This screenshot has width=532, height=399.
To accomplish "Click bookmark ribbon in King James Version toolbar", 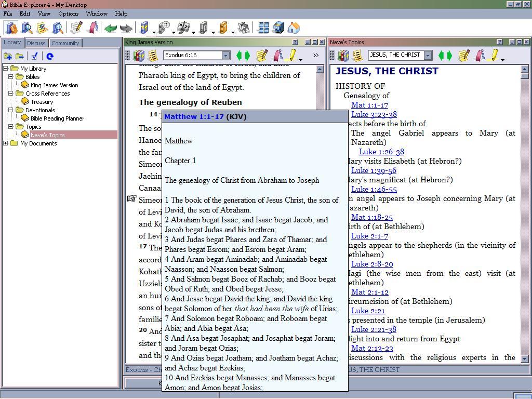I will point(278,55).
